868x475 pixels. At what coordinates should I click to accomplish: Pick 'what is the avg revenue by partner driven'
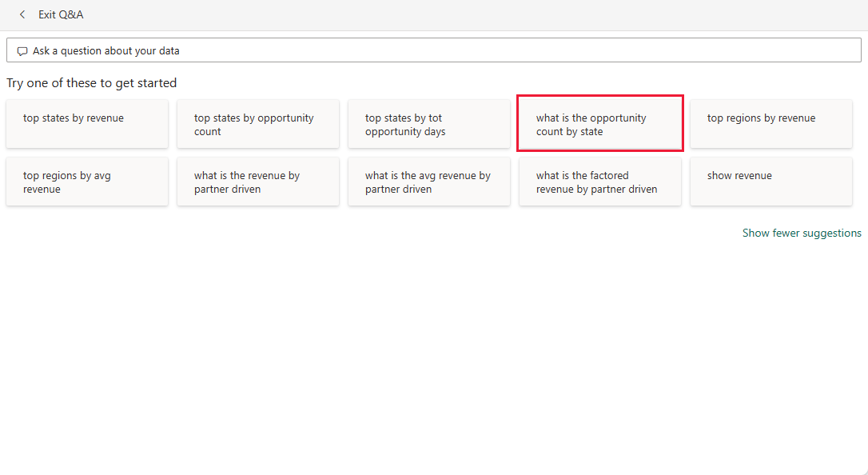coord(428,182)
